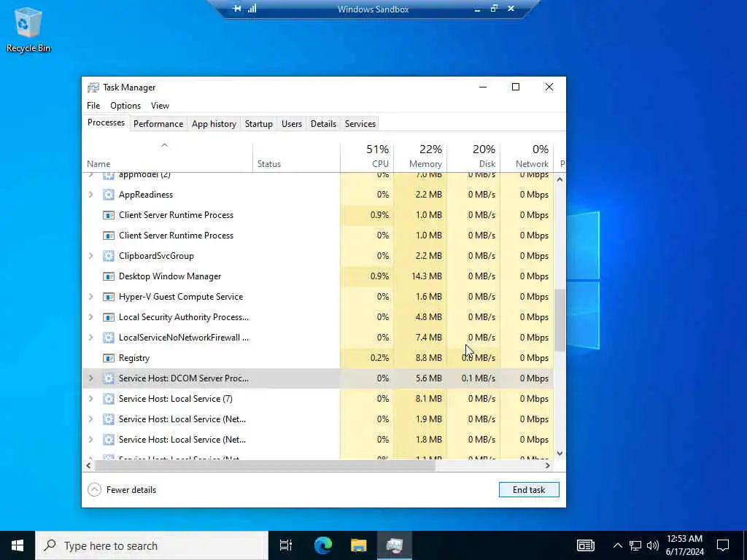Expand the AppReadiness process group

(x=91, y=195)
